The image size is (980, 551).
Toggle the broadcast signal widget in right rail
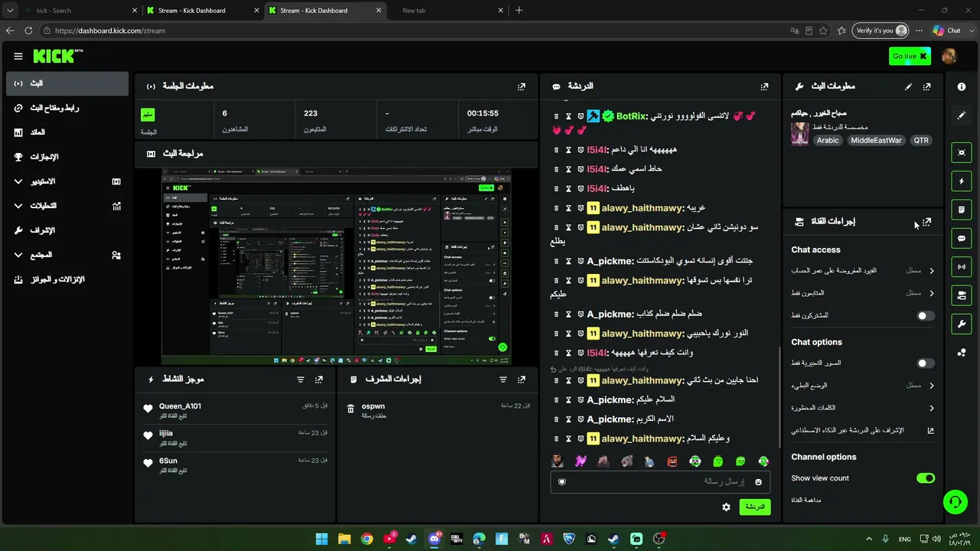click(962, 266)
